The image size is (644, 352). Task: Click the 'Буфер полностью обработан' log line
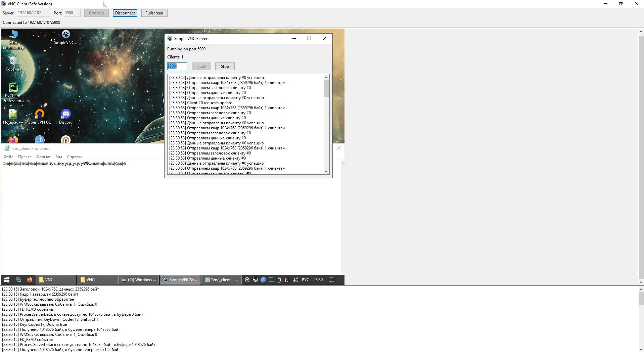coord(38,299)
